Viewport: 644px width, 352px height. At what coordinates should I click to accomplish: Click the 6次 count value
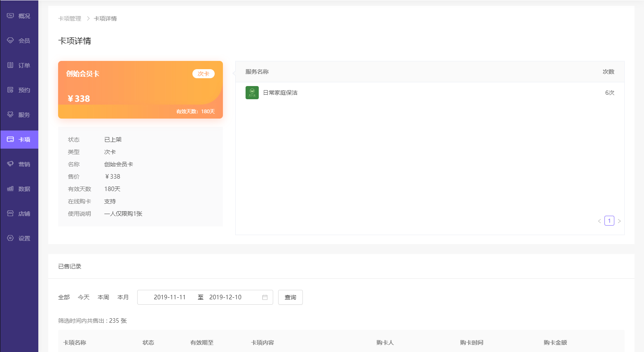click(x=610, y=93)
